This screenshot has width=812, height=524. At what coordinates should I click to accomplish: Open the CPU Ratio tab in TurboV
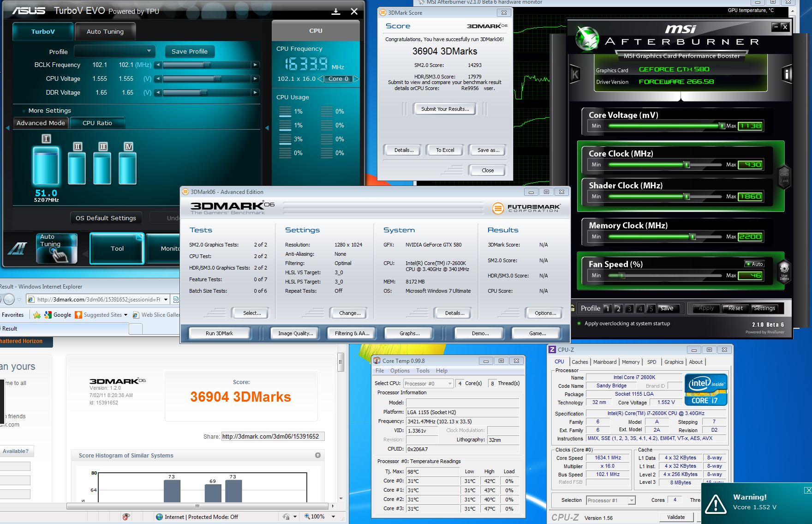(x=97, y=123)
